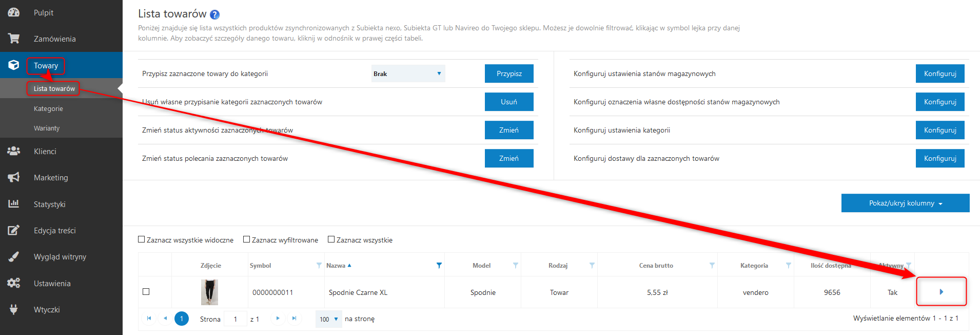Go to previous page pager arrow

(165, 319)
